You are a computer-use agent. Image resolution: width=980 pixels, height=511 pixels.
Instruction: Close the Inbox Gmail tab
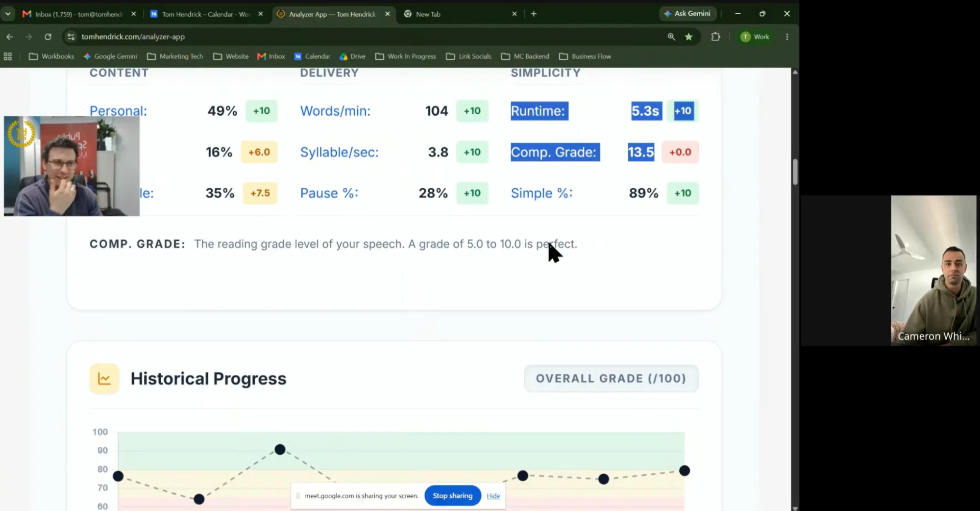[x=133, y=14]
